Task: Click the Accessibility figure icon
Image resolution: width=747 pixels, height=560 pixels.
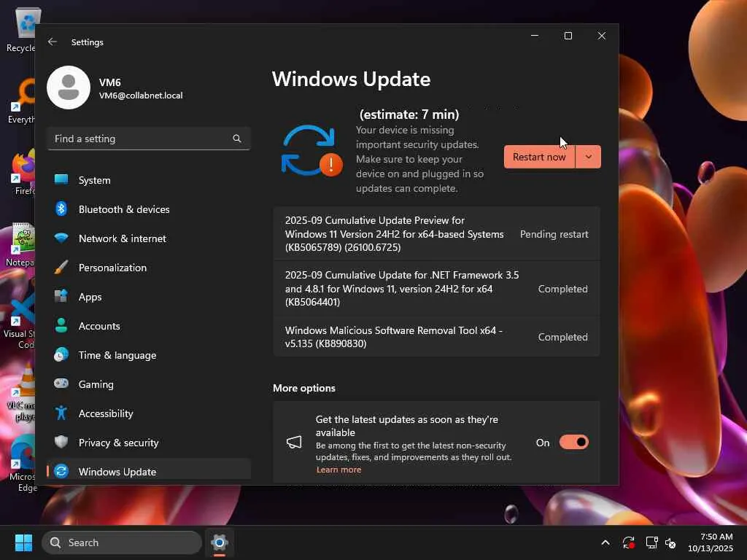Action: [x=61, y=413]
